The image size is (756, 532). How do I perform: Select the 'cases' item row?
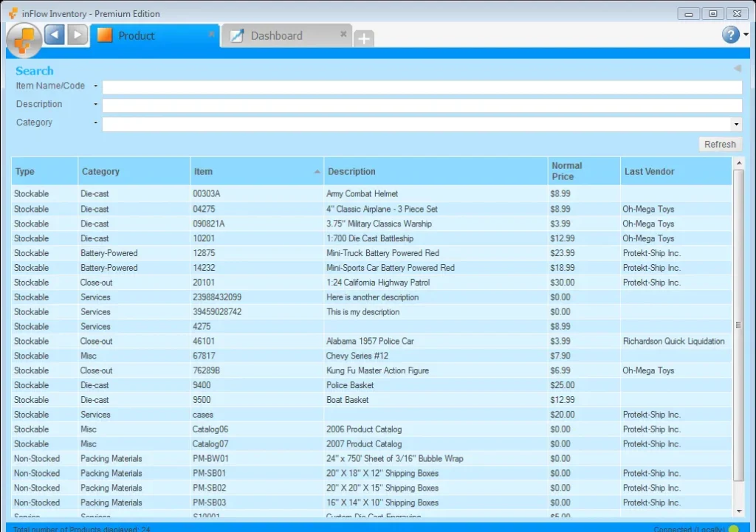pyautogui.click(x=371, y=415)
